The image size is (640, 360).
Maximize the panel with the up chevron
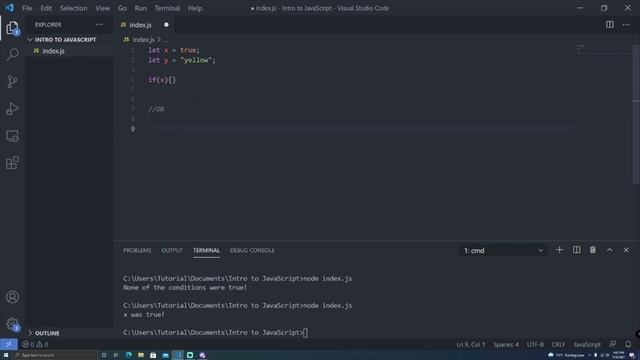[609, 250]
